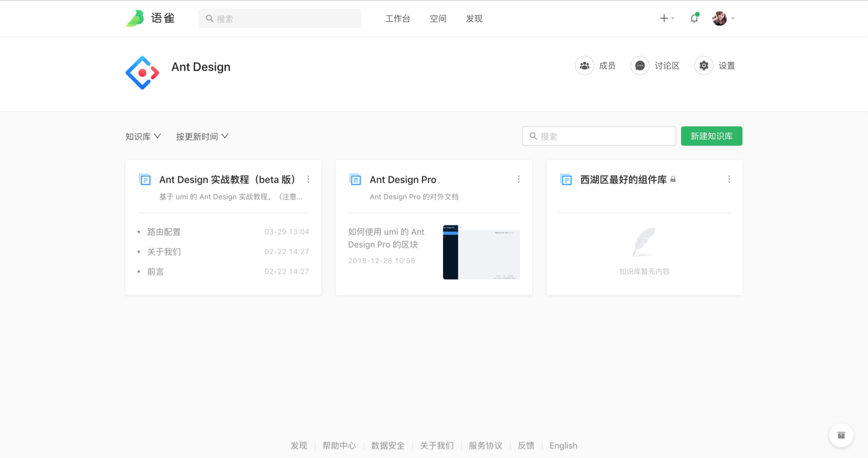The image size is (868, 458).
Task: Click description Ant Design Pro 的对外文档
Action: 414,197
